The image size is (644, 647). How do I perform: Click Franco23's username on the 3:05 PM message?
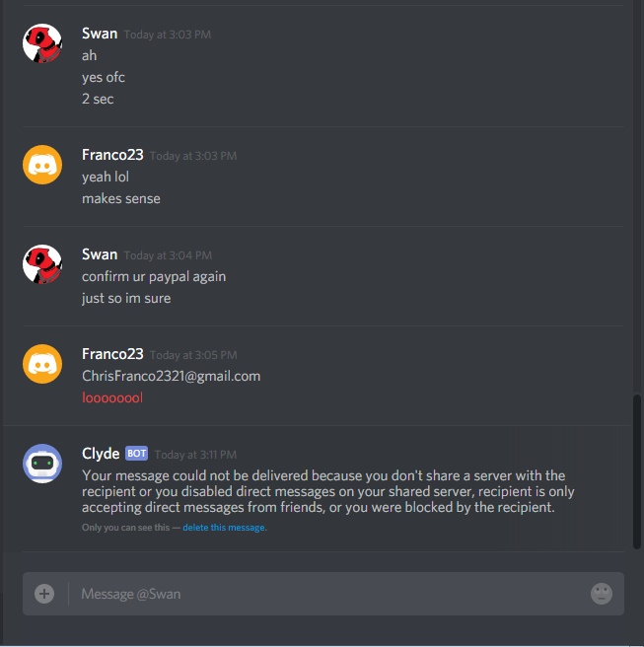point(112,354)
